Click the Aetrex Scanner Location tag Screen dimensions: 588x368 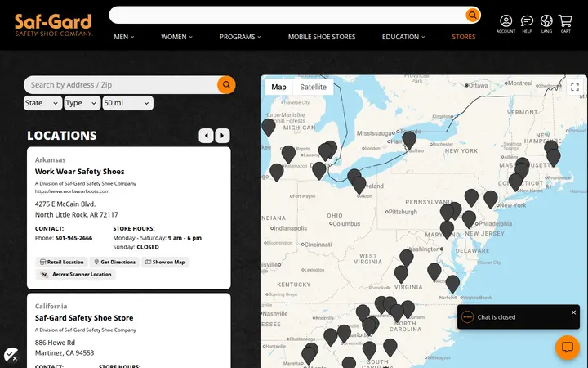[x=76, y=275]
